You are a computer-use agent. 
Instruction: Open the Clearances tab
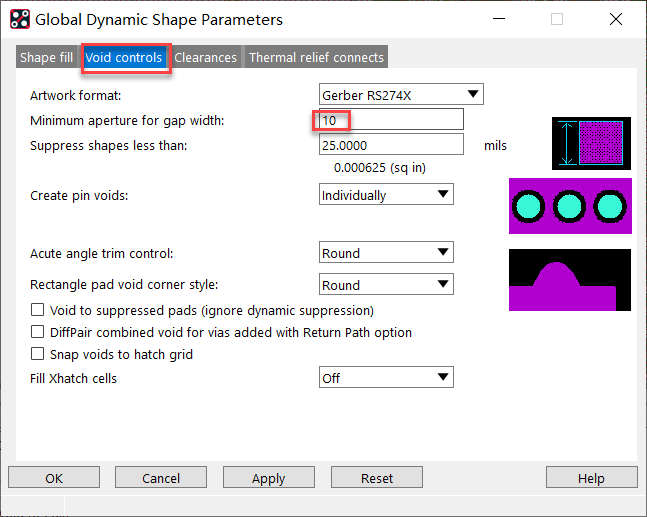(205, 58)
